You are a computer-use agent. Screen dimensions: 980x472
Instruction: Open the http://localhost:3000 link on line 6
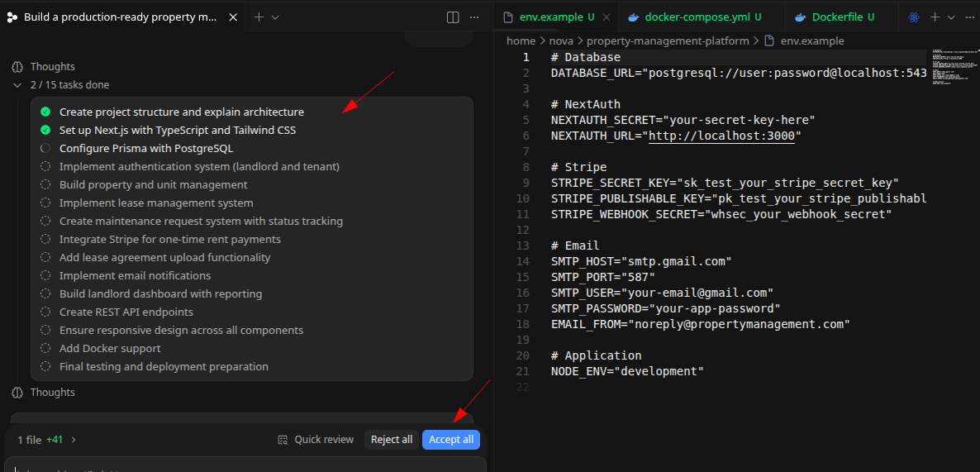722,136
